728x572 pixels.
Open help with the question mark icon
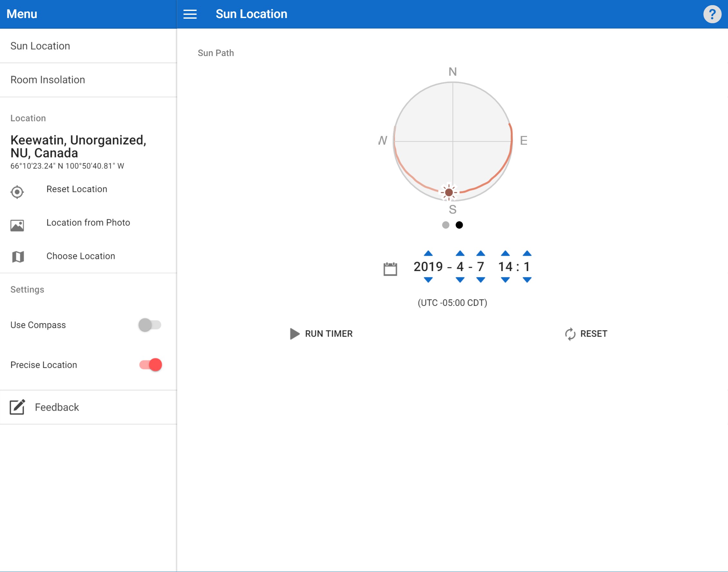tap(712, 14)
